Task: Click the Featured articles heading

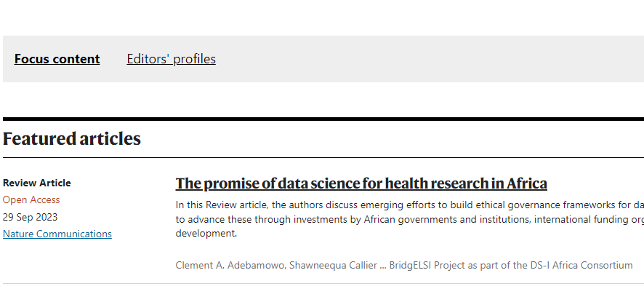Action: [x=72, y=138]
